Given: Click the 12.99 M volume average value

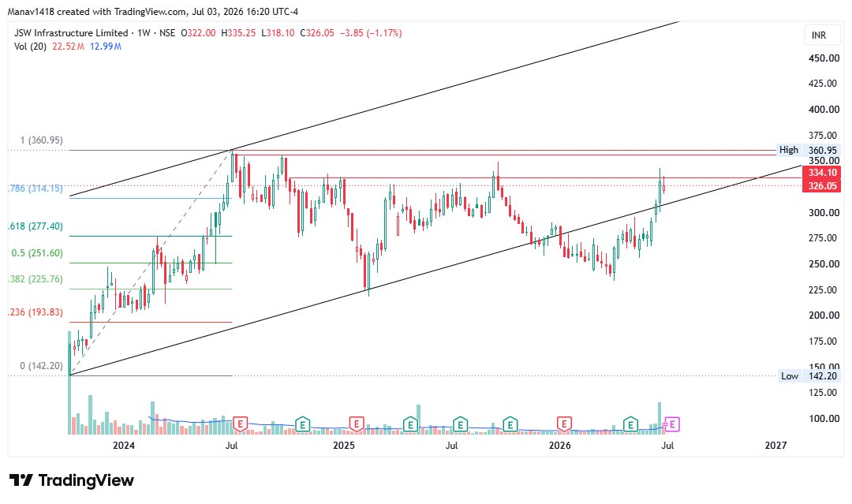Looking at the screenshot, I should (106, 47).
